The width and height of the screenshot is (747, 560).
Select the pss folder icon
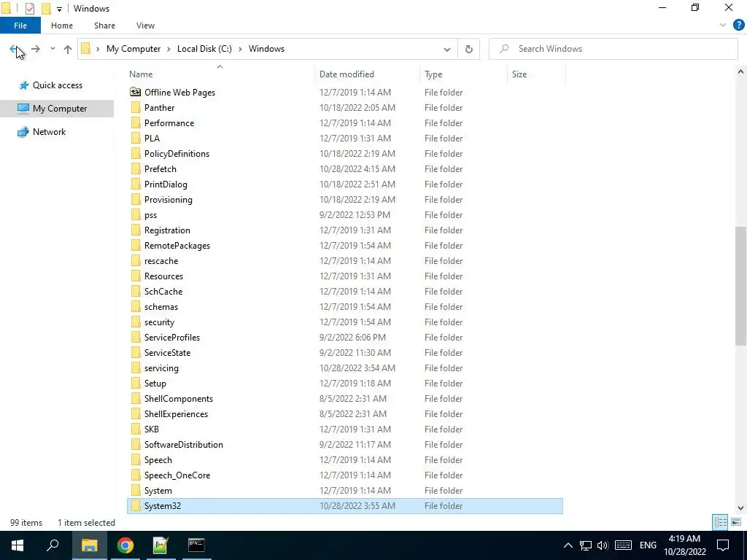(x=135, y=215)
